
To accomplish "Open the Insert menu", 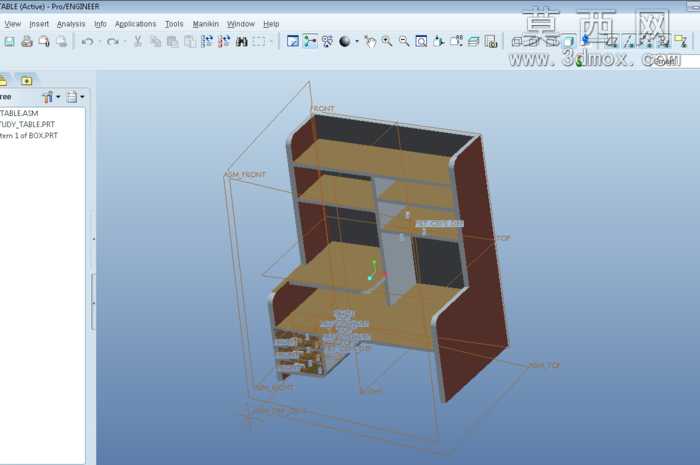I will [39, 24].
